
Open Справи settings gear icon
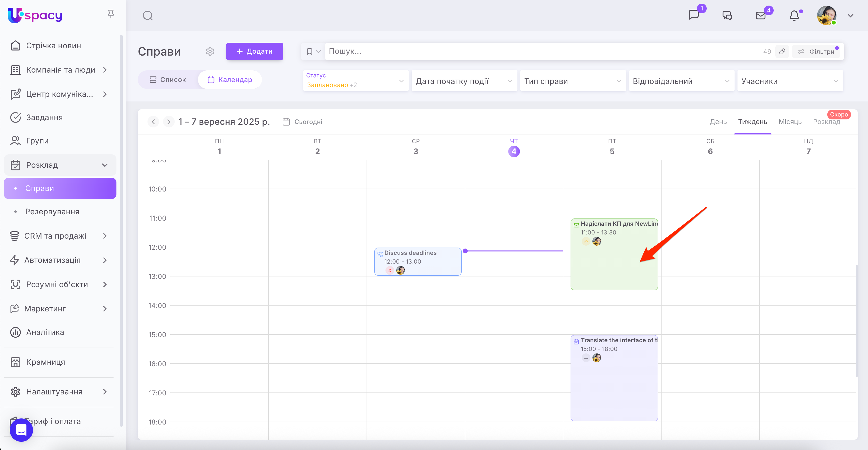point(210,51)
